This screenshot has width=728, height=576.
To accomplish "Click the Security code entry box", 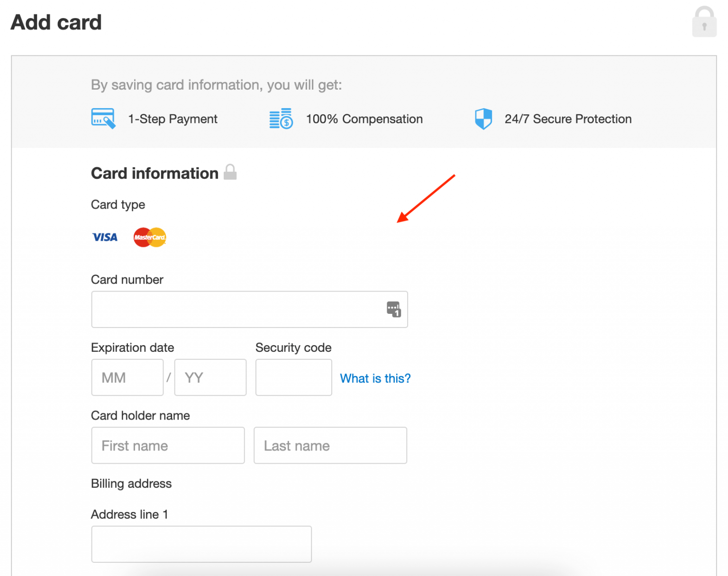I will click(293, 377).
